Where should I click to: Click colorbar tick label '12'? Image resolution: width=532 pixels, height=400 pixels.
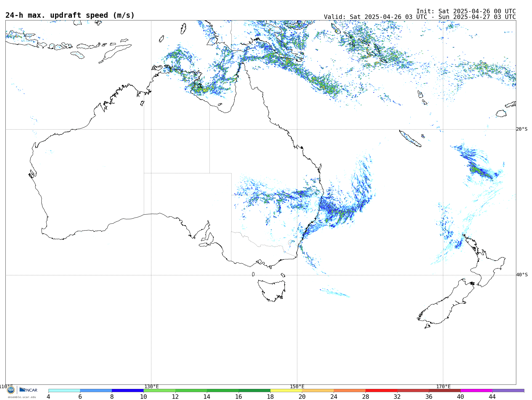175,397
